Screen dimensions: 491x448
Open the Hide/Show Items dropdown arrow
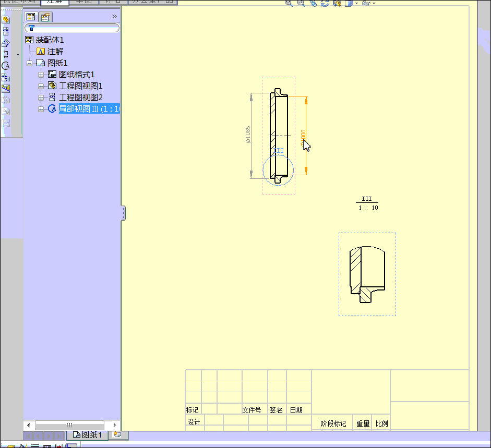tap(374, 4)
